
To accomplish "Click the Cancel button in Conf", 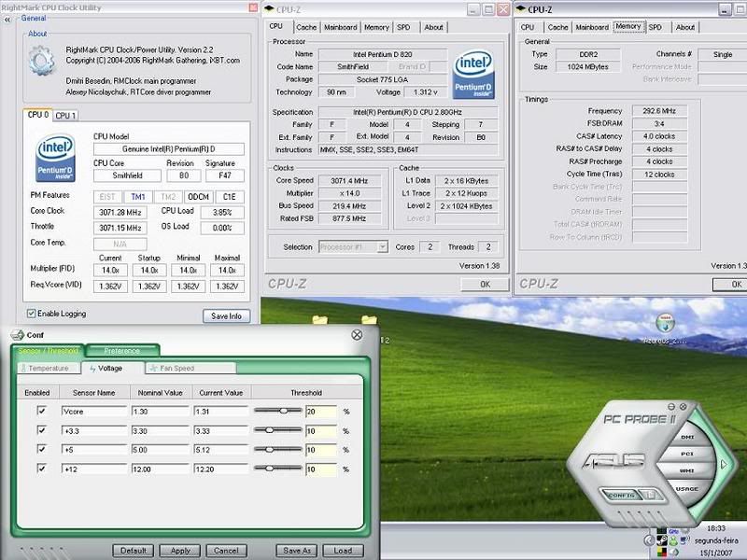I will (x=226, y=551).
